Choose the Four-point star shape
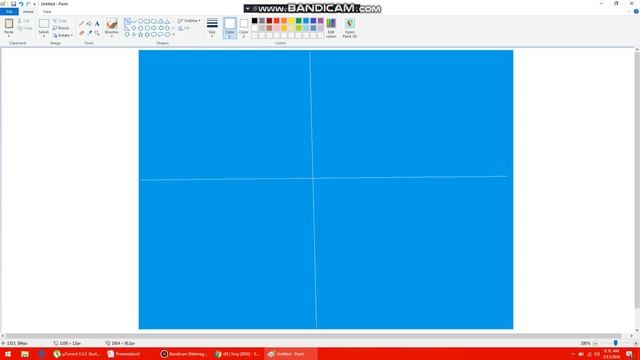Screen dimensions: 640x360 click(x=134, y=35)
